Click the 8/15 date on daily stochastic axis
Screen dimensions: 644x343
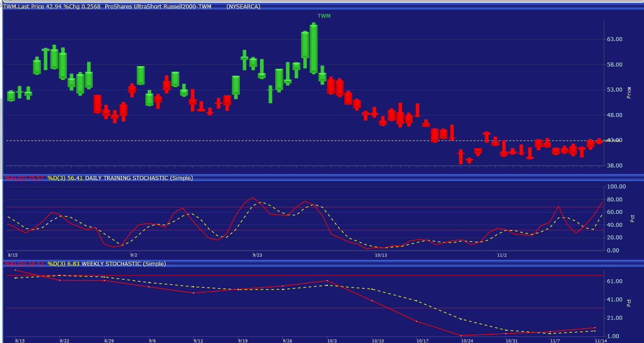[x=12, y=255]
